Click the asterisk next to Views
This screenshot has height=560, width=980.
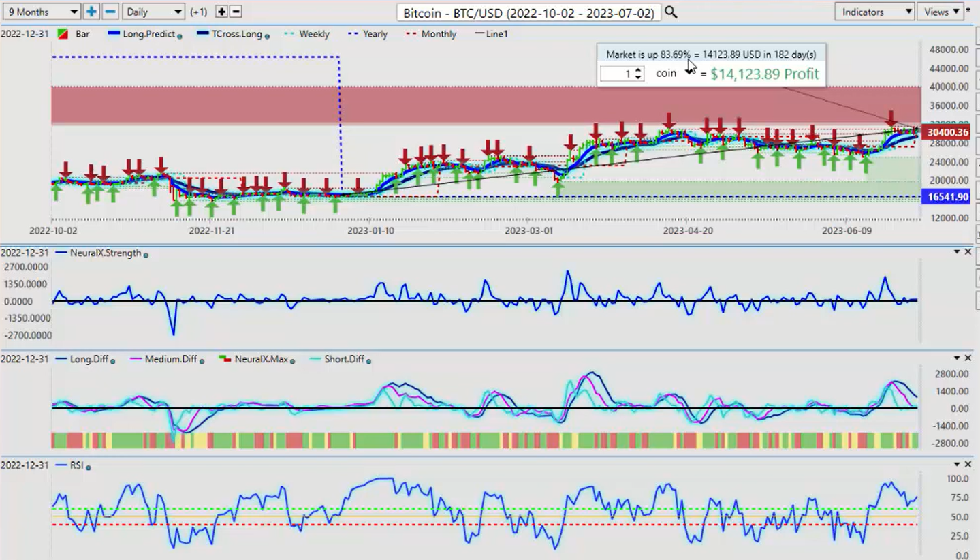click(x=968, y=11)
